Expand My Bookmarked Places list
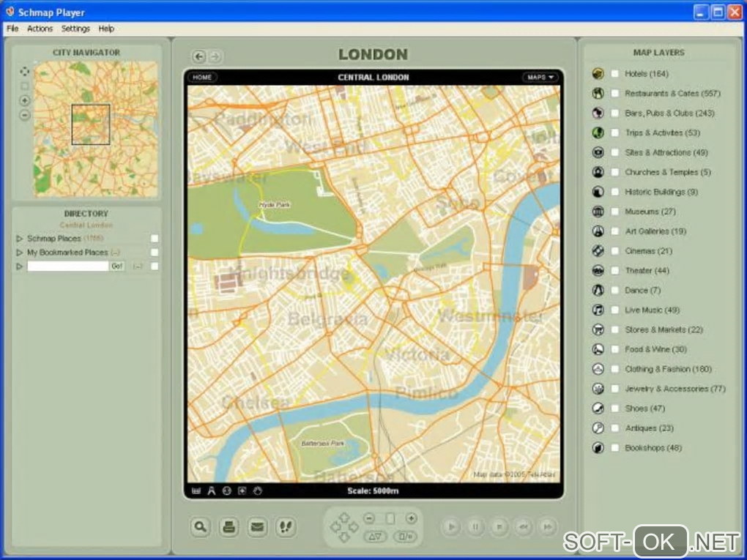 pyautogui.click(x=20, y=253)
